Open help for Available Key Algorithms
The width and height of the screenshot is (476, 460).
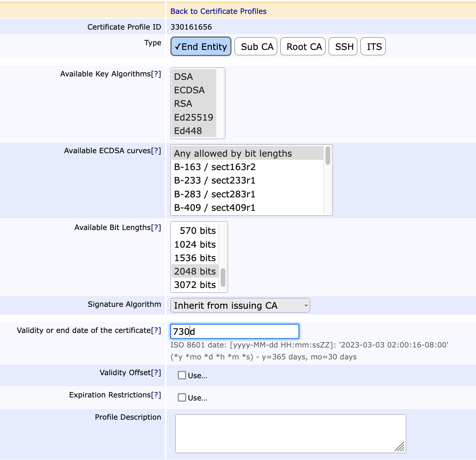point(156,74)
